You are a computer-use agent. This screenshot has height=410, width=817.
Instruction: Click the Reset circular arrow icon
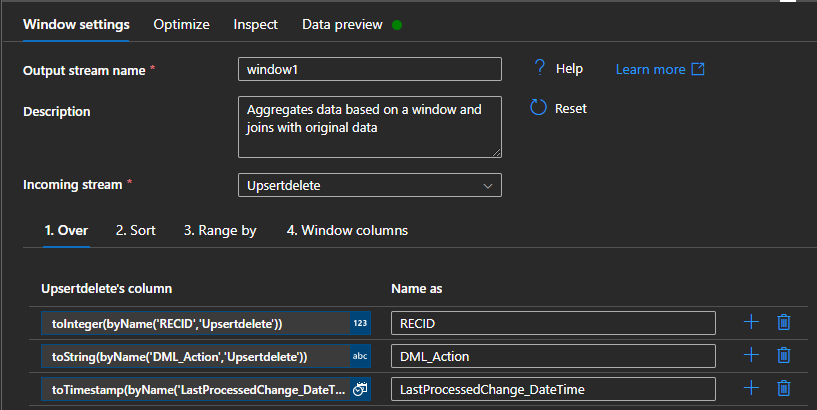point(538,107)
